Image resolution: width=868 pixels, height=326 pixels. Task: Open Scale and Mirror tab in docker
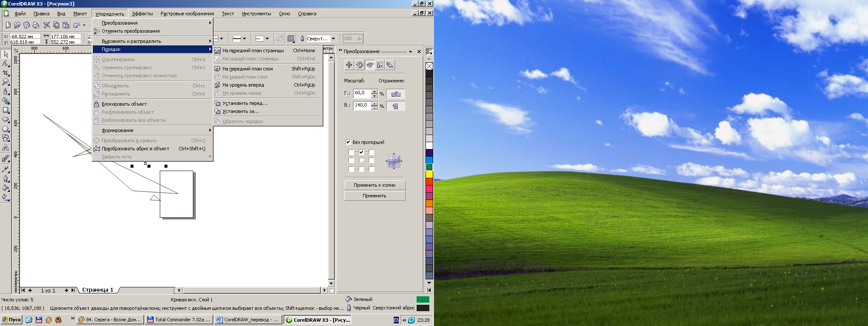click(370, 65)
